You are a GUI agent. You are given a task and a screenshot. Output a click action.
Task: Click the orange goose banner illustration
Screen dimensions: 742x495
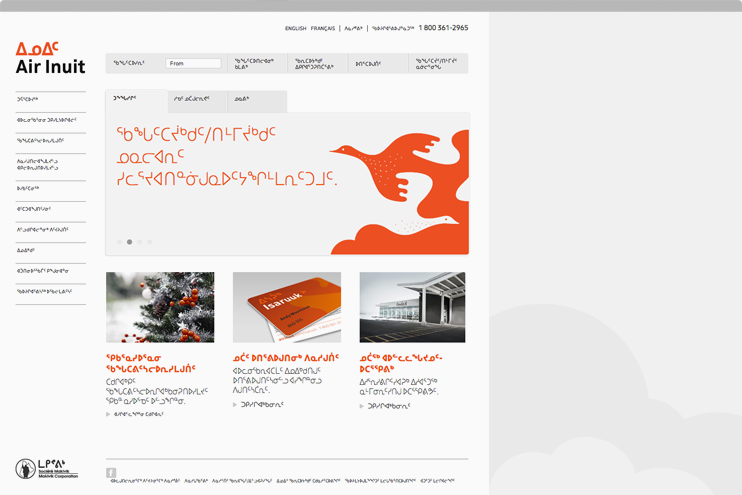point(399,192)
